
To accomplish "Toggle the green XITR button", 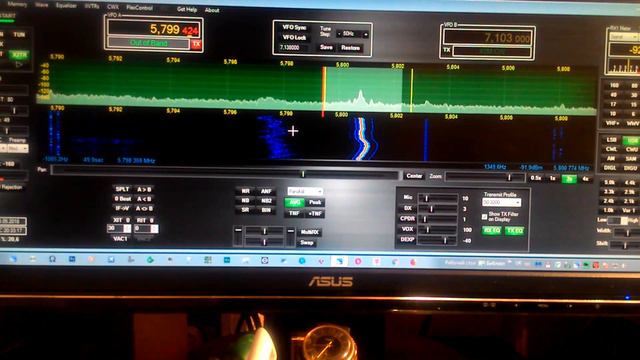I will (19, 54).
